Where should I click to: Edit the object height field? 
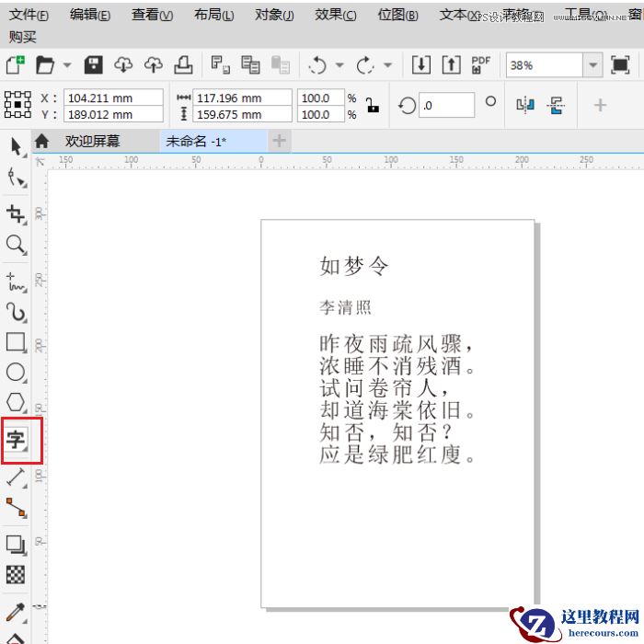pyautogui.click(x=242, y=114)
